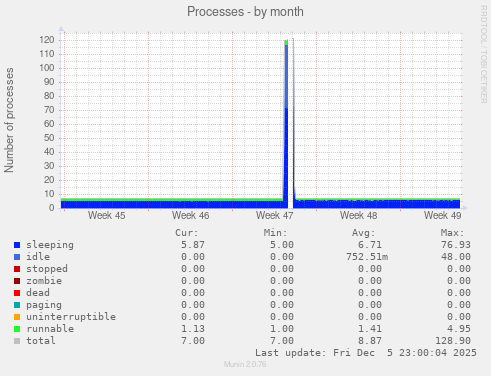
Task: Click sleeping current value 5.87
Action: 193,245
